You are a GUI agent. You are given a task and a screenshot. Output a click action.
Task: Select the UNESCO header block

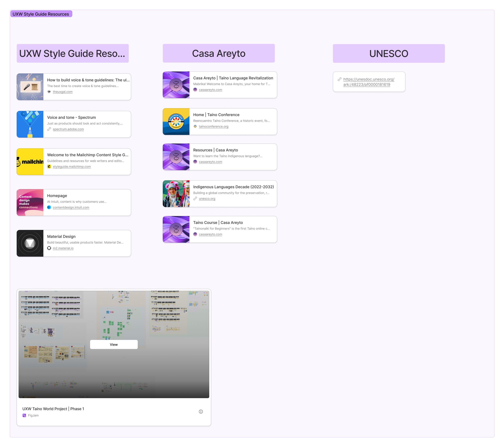(389, 53)
